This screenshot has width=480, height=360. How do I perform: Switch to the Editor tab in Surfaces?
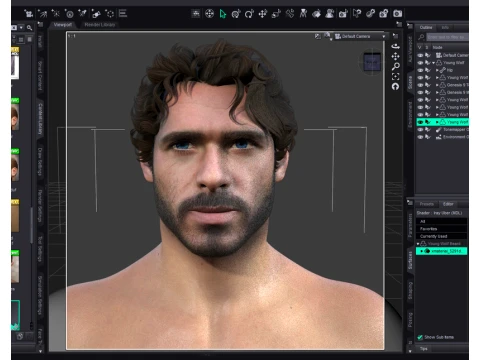point(448,204)
